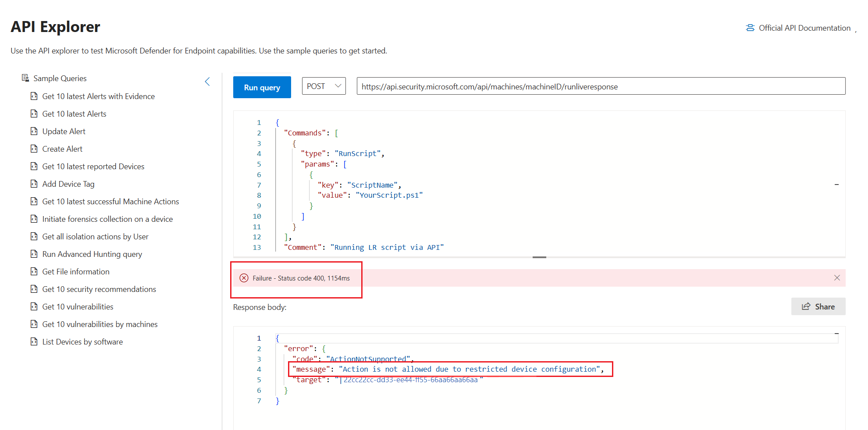Open the POST method dropdown

tap(324, 86)
